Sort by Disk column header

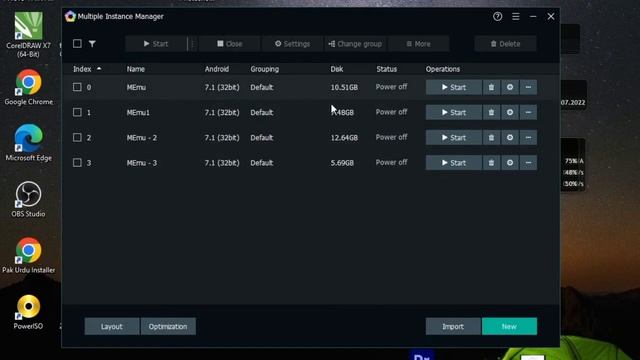pyautogui.click(x=337, y=69)
